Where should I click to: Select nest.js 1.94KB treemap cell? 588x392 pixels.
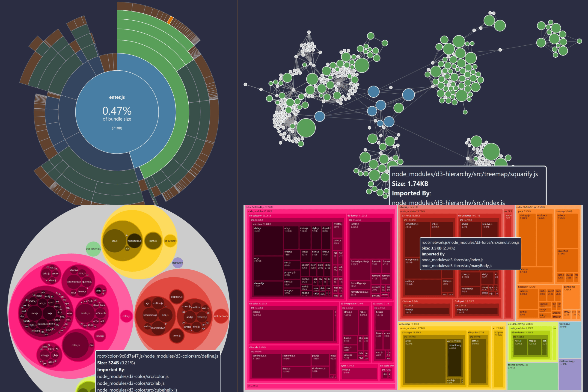(x=520, y=347)
